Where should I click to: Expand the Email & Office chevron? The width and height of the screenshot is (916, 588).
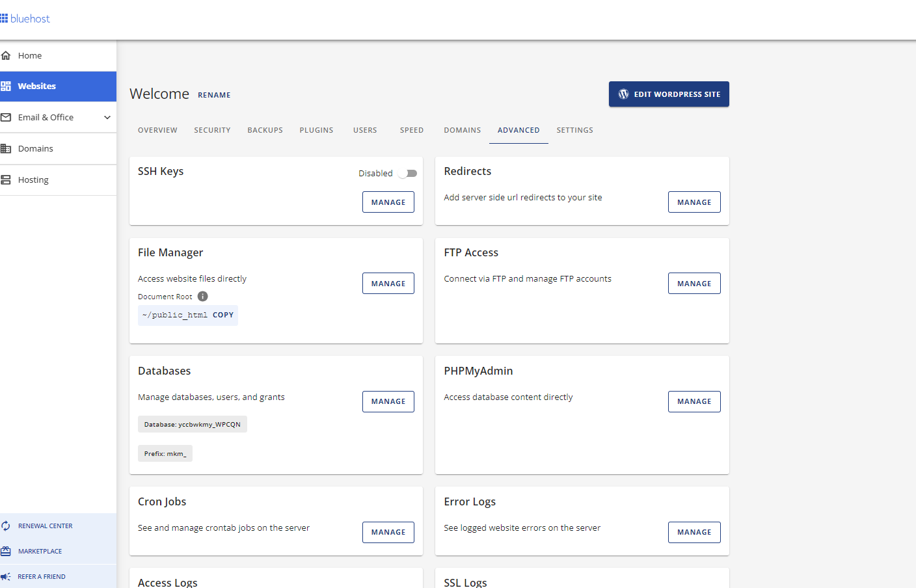107,117
